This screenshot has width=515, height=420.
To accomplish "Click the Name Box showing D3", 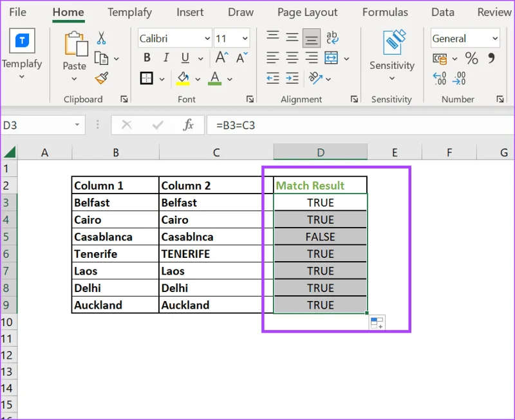I will point(38,125).
